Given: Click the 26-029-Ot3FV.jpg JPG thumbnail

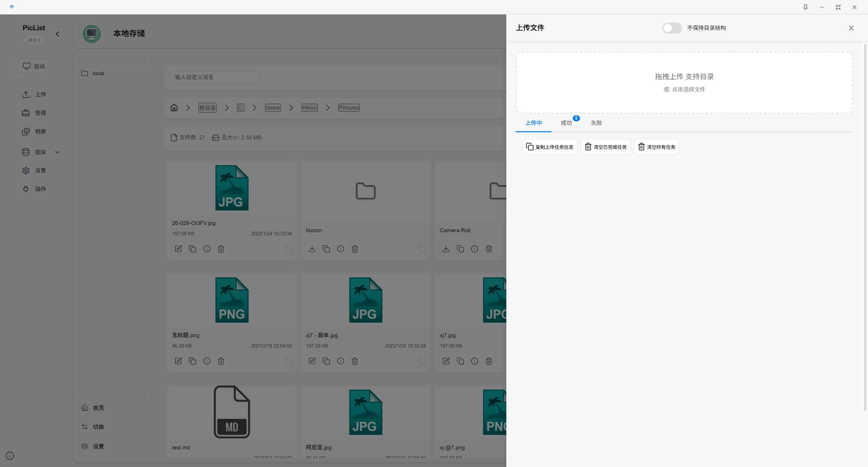Looking at the screenshot, I should tap(232, 188).
